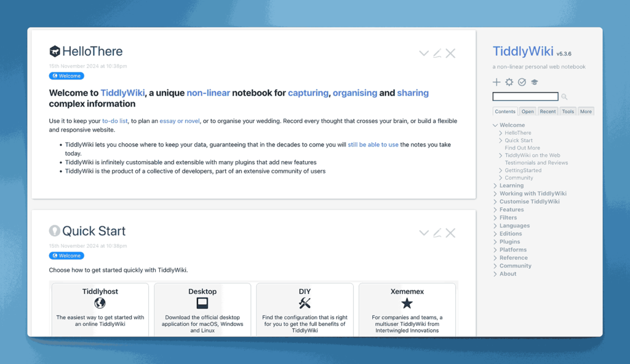Expand the Reference section chevron
Image resolution: width=630 pixels, height=364 pixels.
pyautogui.click(x=495, y=258)
